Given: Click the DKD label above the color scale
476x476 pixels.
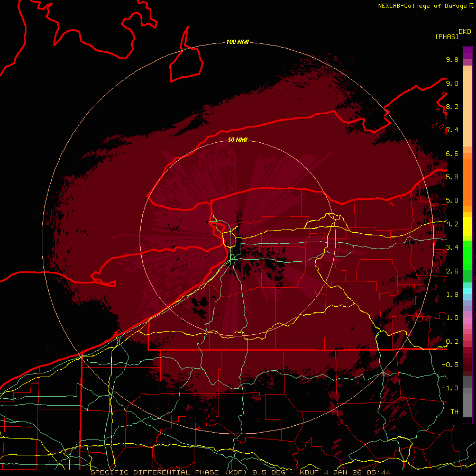Looking at the screenshot, I should 464,32.
